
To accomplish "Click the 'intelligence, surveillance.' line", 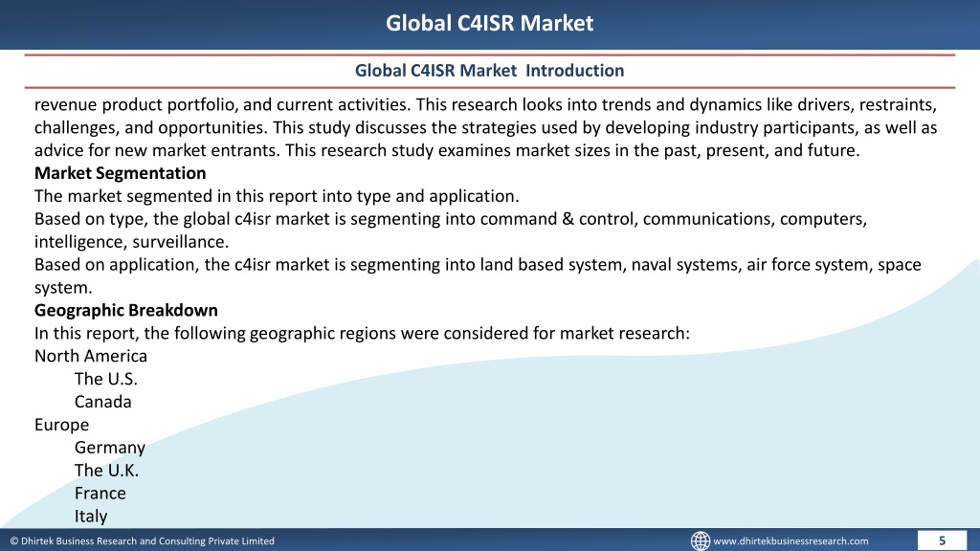I will tap(131, 242).
